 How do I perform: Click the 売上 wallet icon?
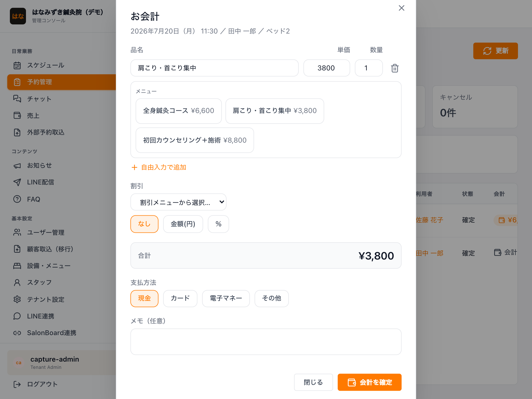pyautogui.click(x=17, y=115)
